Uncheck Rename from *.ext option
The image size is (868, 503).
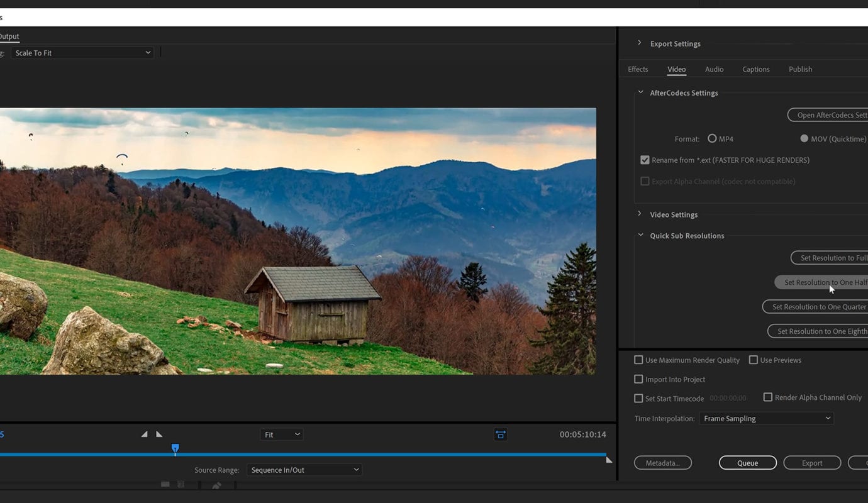645,160
